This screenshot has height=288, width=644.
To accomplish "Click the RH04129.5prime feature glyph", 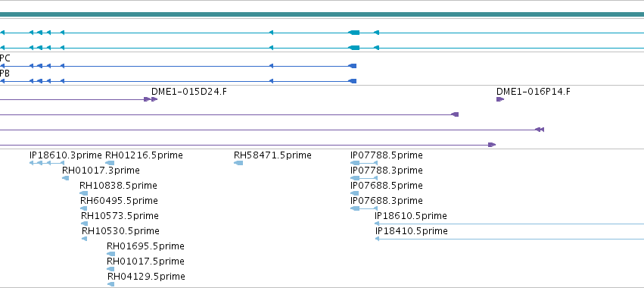I will click(x=111, y=284).
